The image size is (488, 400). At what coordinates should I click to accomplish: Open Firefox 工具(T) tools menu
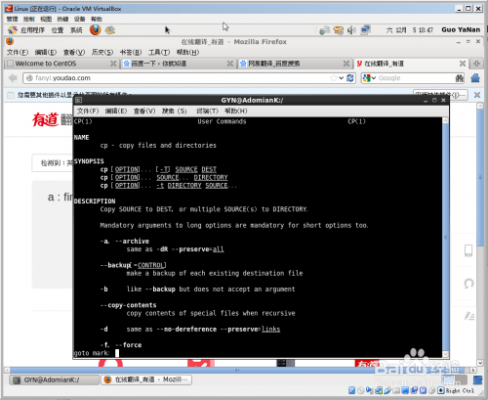pyautogui.click(x=159, y=52)
